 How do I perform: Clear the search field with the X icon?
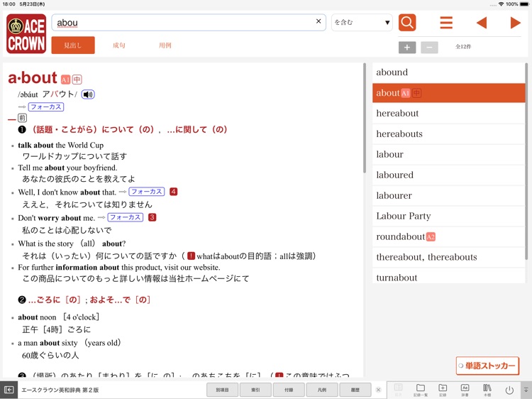coord(318,21)
